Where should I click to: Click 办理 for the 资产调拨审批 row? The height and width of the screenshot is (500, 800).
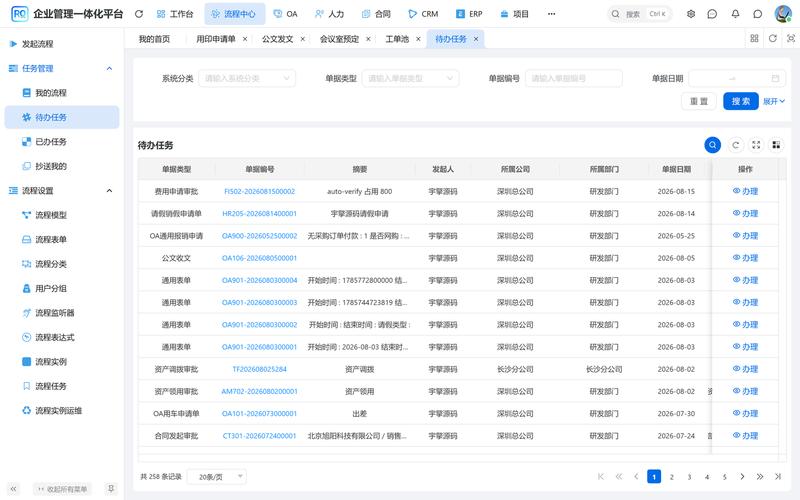pyautogui.click(x=745, y=369)
